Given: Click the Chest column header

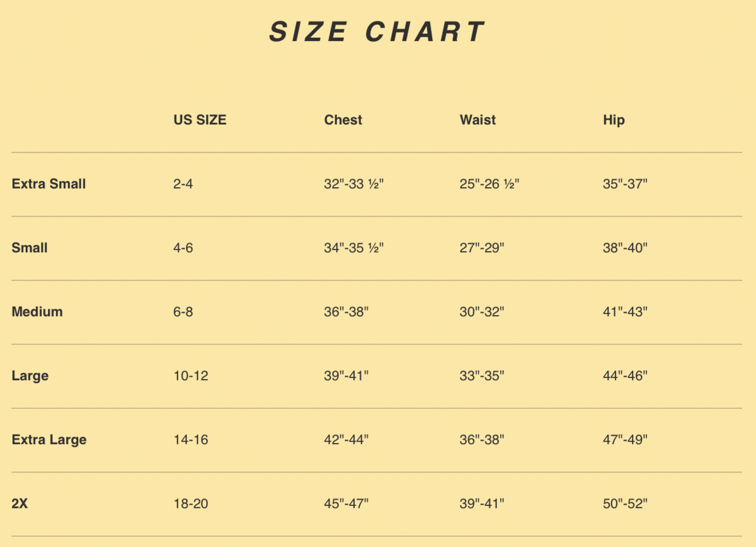Looking at the screenshot, I should (343, 120).
